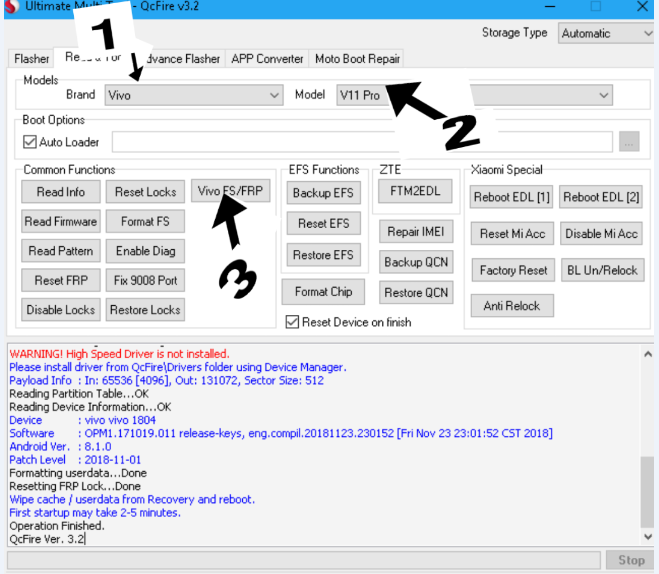Expand the Storage Type Automatic dropdown
The height and width of the screenshot is (574, 659).
tap(606, 33)
